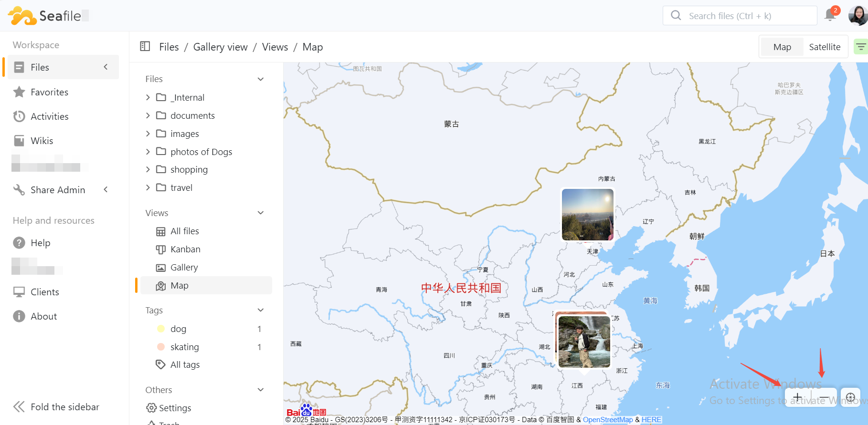Viewport: 868px width, 425px height.
Task: Toggle the side panel layout icon
Action: 145,46
